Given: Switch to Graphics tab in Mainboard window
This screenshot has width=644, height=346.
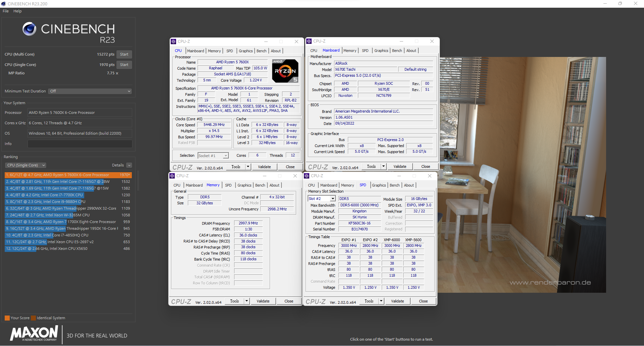Looking at the screenshot, I should coord(381,51).
